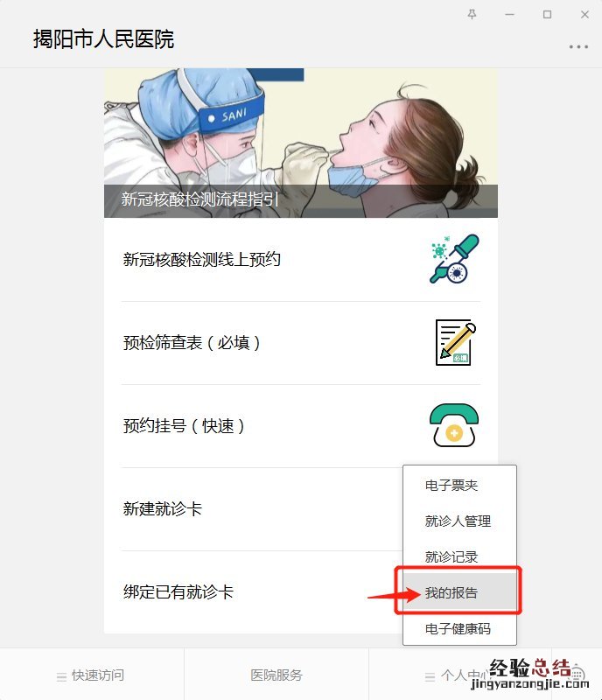Open the three-dot more options menu
The height and width of the screenshot is (700, 602).
coord(578,46)
